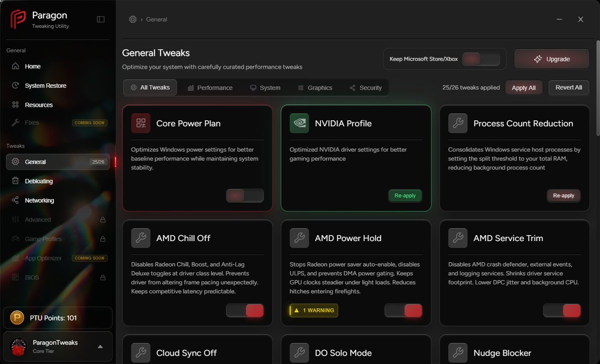600x364 pixels.
Task: Click the Core Tier label
Action: pyautogui.click(x=43, y=352)
